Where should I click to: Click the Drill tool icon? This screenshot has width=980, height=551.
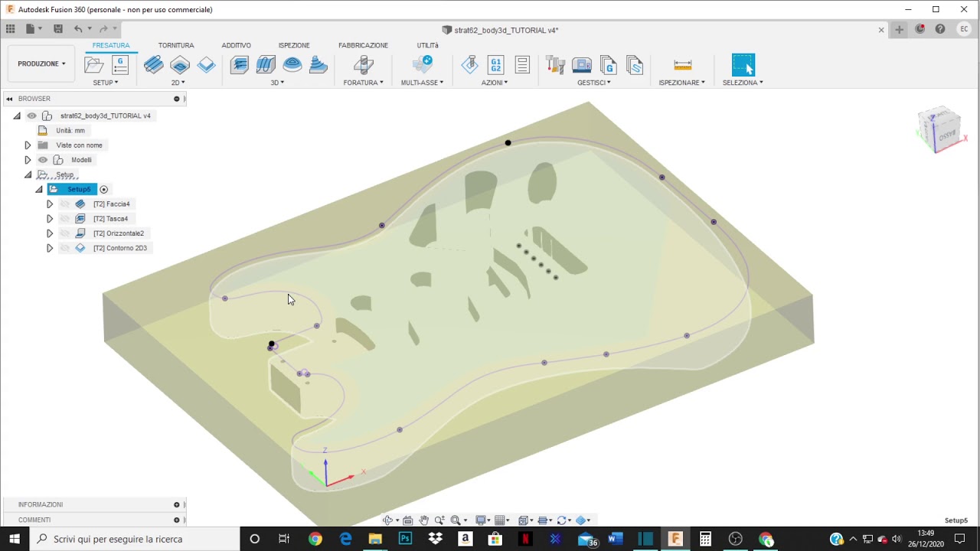click(x=364, y=65)
